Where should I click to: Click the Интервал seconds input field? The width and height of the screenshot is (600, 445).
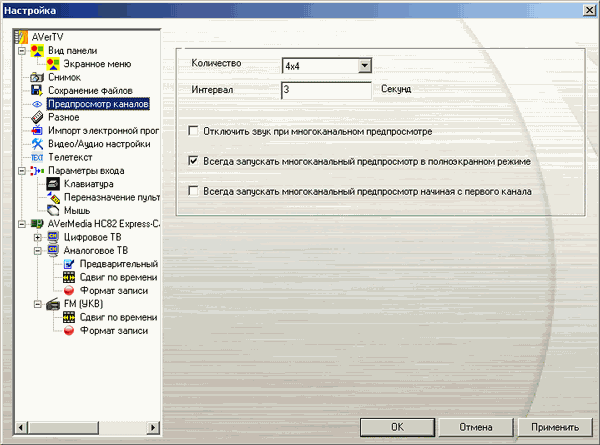(326, 90)
